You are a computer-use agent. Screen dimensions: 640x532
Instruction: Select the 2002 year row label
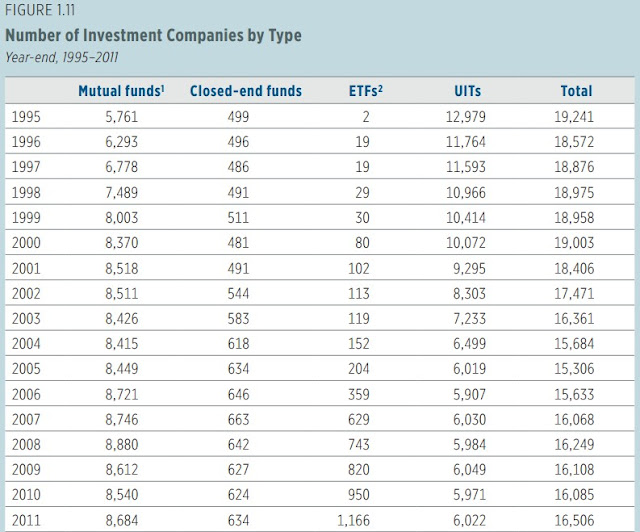coord(26,293)
